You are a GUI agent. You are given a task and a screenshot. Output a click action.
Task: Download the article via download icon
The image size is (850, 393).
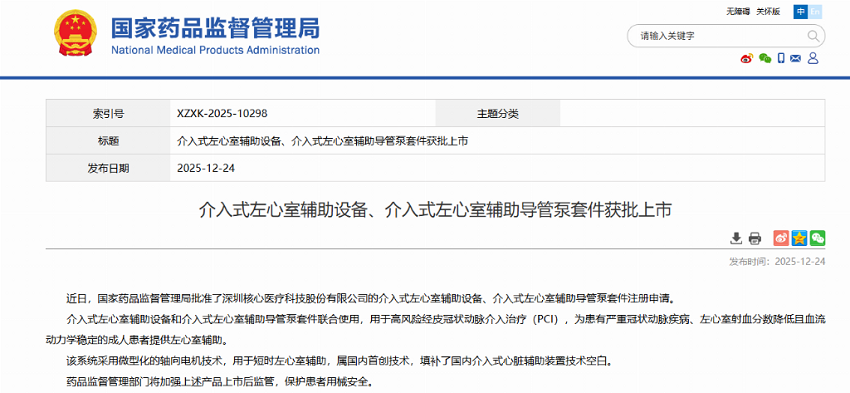tap(736, 238)
